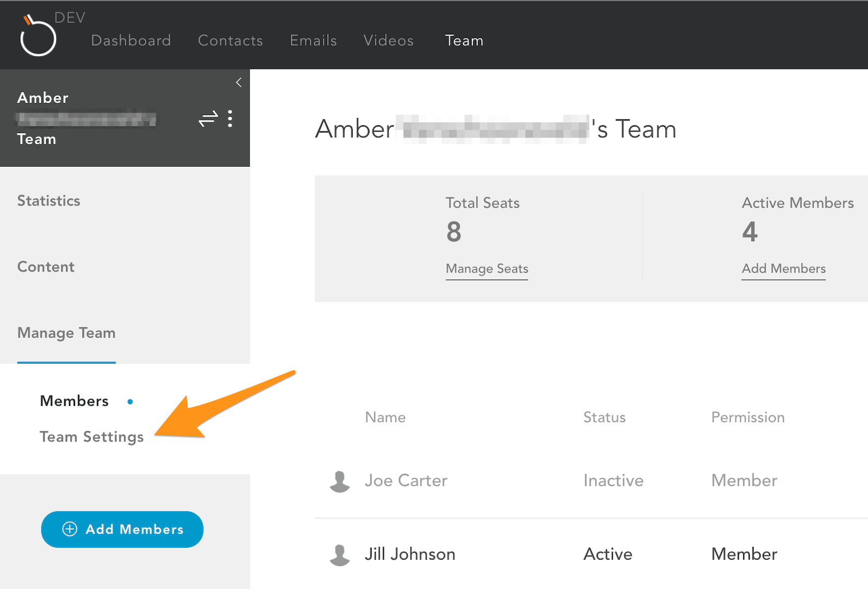The height and width of the screenshot is (589, 868).
Task: Click Jill Johnson's avatar icon
Action: point(340,555)
